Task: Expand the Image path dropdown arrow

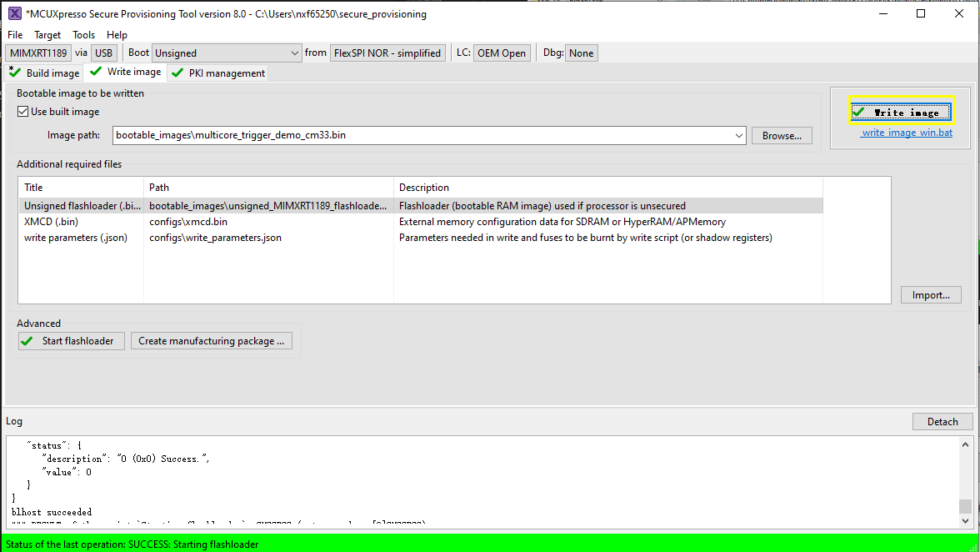Action: 739,135
